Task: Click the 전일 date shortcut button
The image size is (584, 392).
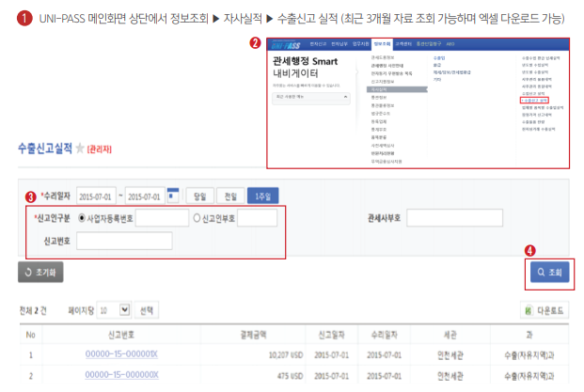Action: (x=230, y=196)
